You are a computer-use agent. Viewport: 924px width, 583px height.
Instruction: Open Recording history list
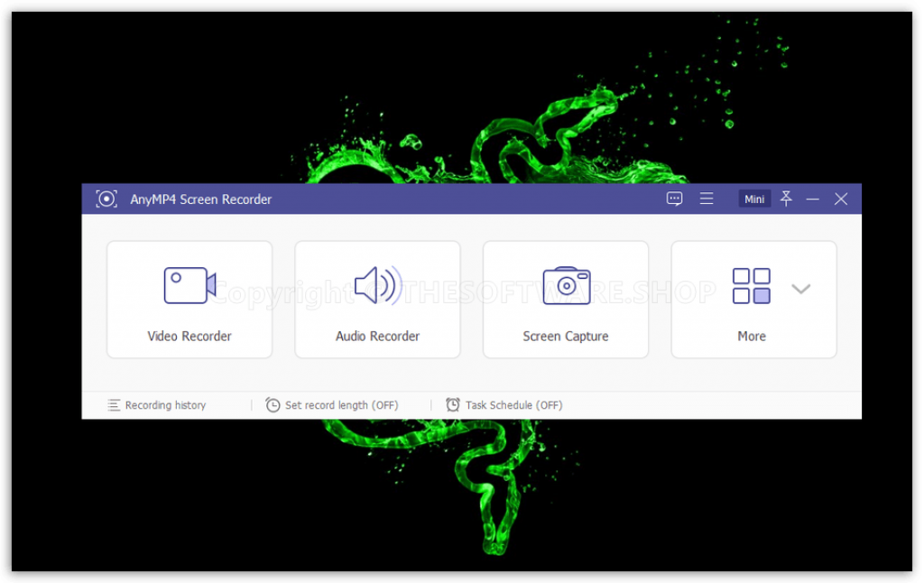[157, 405]
